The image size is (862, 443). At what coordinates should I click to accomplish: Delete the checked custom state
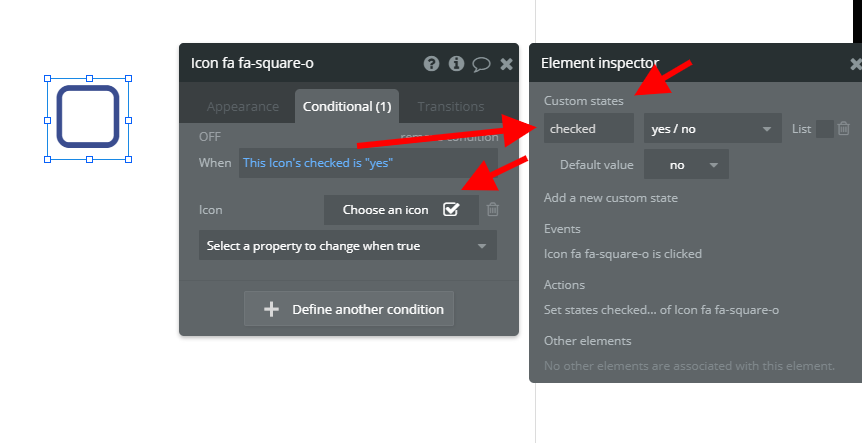[x=843, y=129]
